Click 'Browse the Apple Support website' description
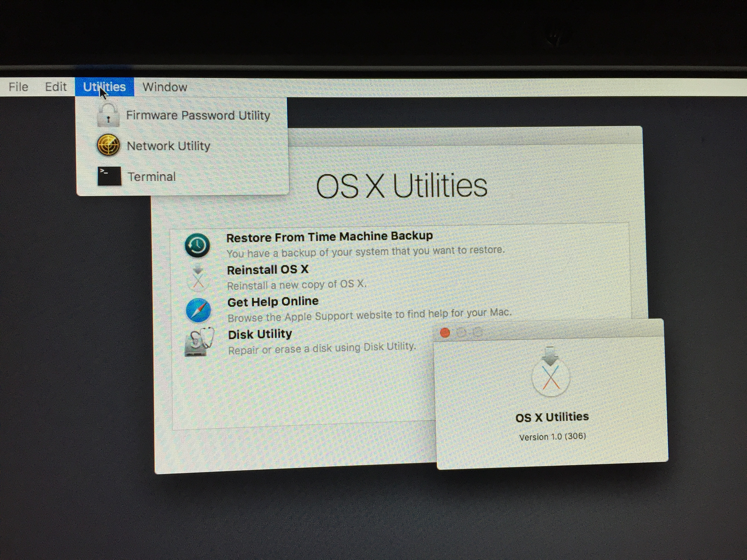The width and height of the screenshot is (747, 560). coord(370,315)
